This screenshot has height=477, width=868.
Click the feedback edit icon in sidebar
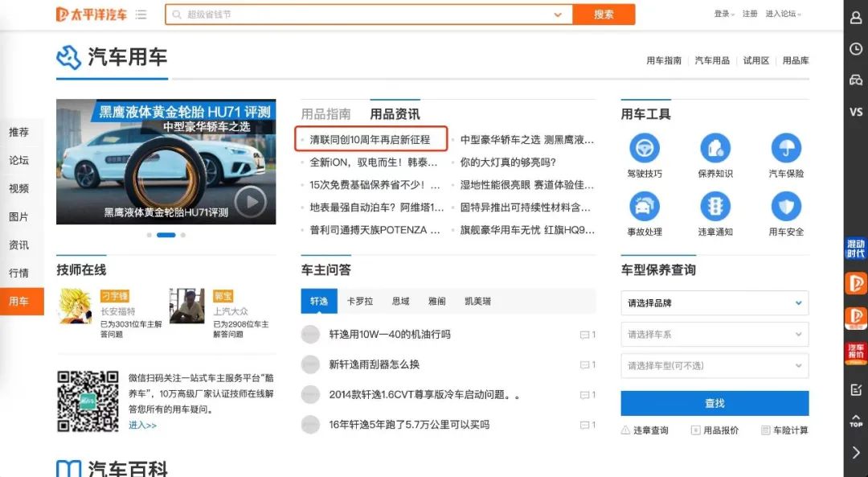856,390
